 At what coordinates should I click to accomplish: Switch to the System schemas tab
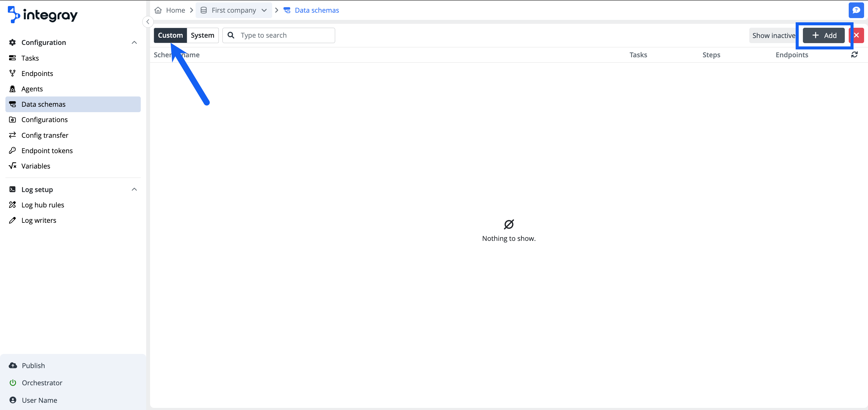coord(202,35)
